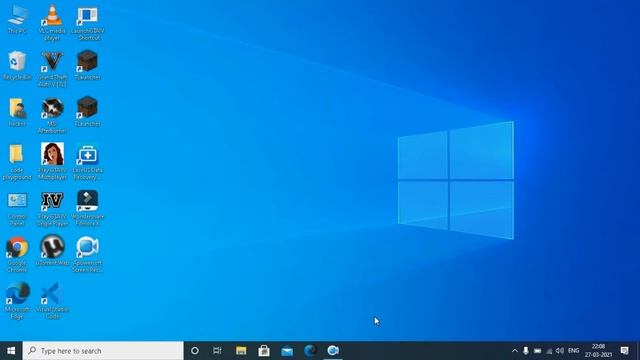Open the clock showing 22:08 27-03-2021
640x360 pixels.
pyautogui.click(x=598, y=351)
